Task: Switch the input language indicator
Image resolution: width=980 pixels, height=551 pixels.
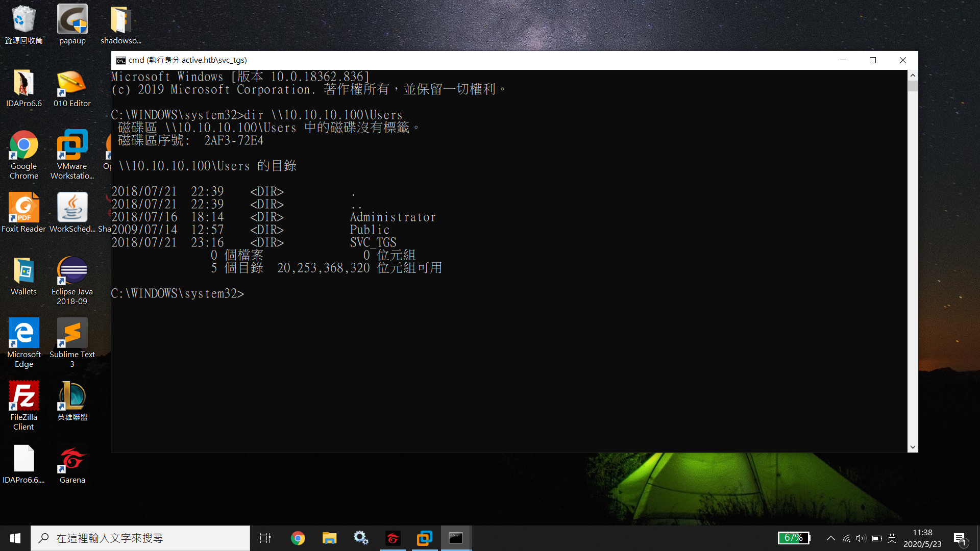Action: click(892, 538)
